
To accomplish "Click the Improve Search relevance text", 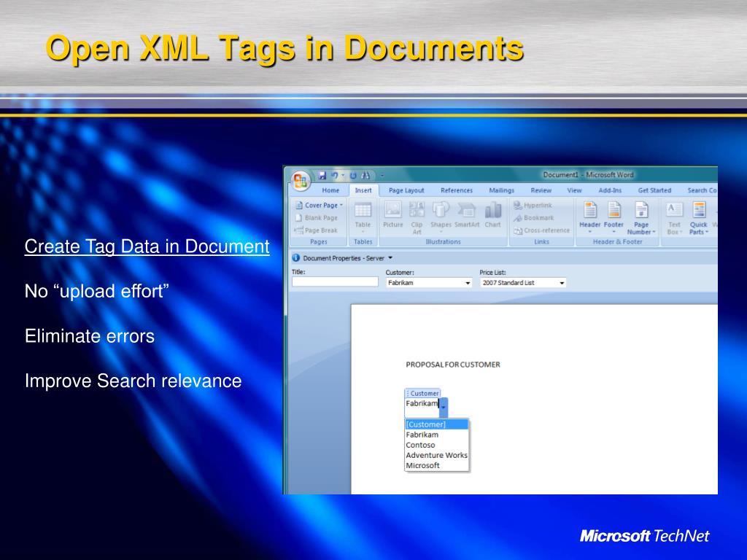I will 133,381.
